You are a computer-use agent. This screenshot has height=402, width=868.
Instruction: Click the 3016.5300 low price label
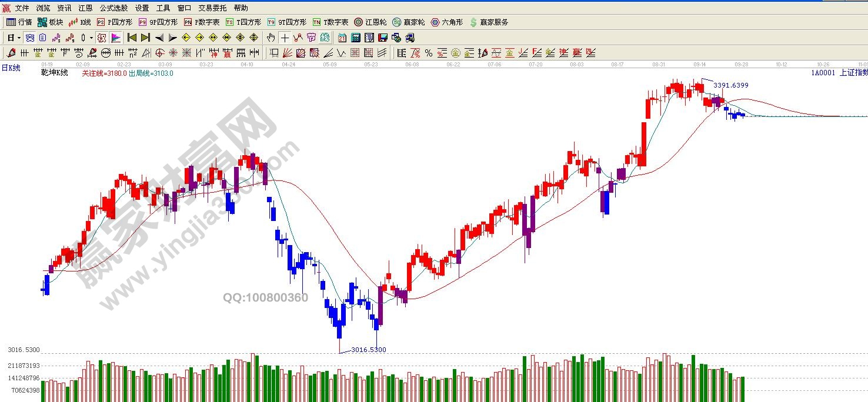click(x=368, y=350)
